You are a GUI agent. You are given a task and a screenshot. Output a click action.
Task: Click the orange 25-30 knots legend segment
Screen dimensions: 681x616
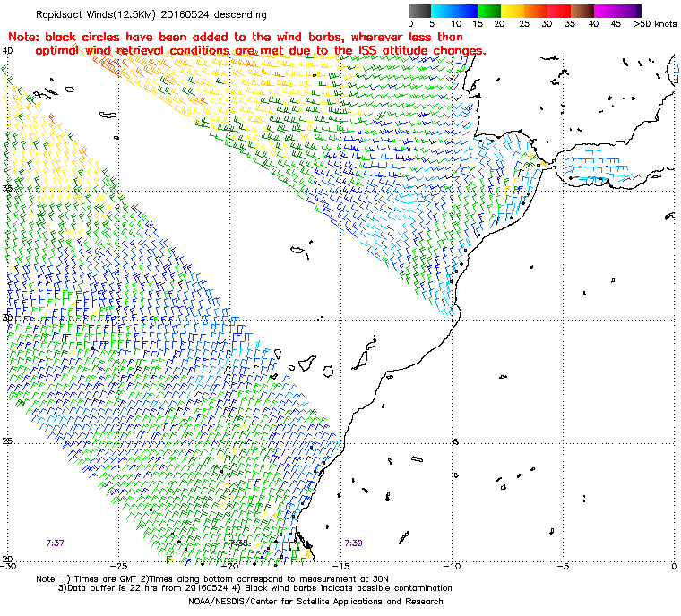point(536,11)
